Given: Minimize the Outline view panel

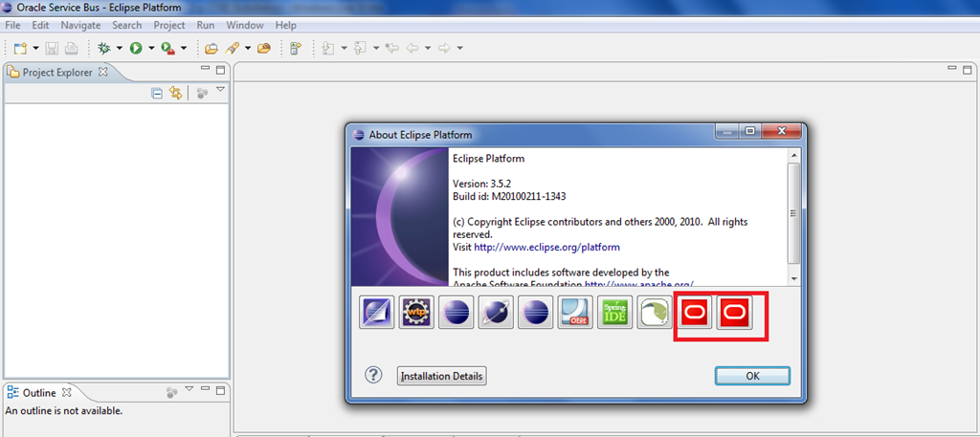Looking at the screenshot, I should click(206, 390).
